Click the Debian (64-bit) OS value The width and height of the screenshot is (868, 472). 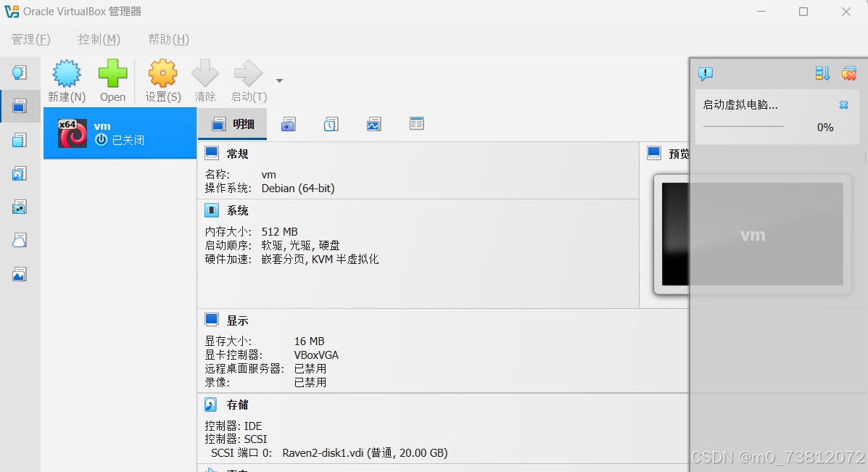(298, 188)
